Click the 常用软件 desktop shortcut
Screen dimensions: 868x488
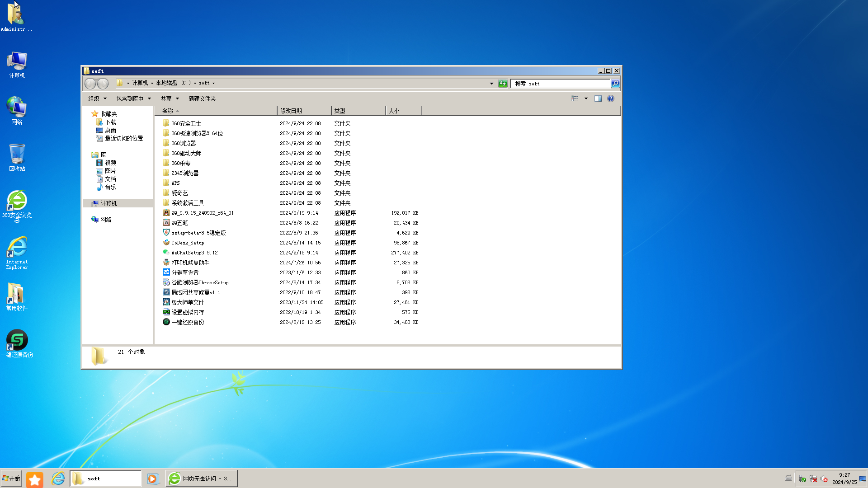coord(17,297)
